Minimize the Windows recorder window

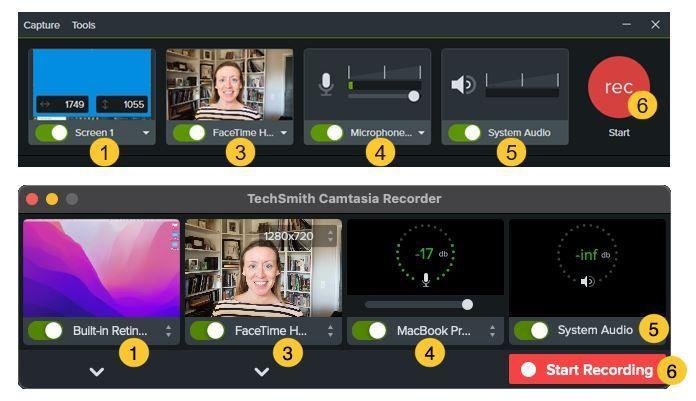[x=626, y=25]
